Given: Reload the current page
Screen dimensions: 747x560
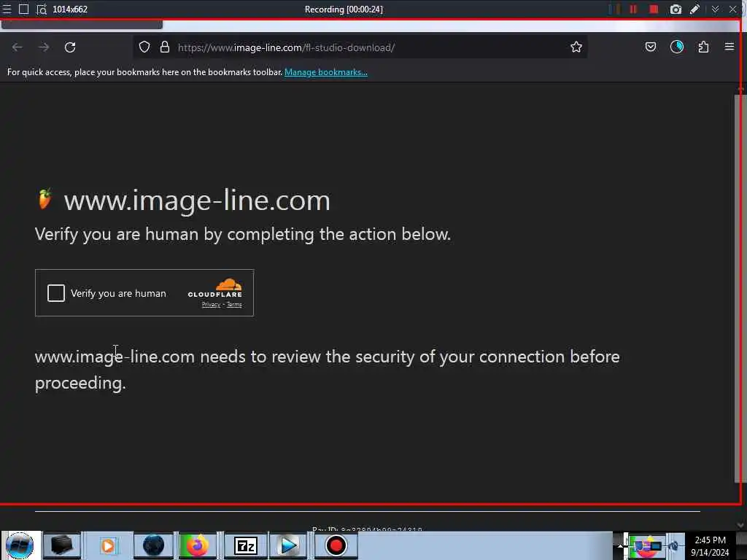Looking at the screenshot, I should point(70,47).
